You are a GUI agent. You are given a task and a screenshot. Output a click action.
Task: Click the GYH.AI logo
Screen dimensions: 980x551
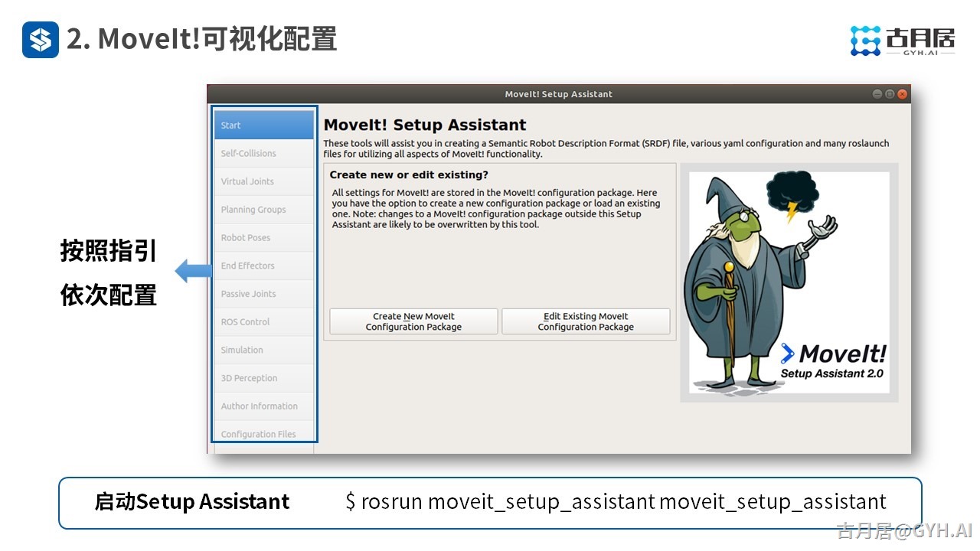pos(903,41)
